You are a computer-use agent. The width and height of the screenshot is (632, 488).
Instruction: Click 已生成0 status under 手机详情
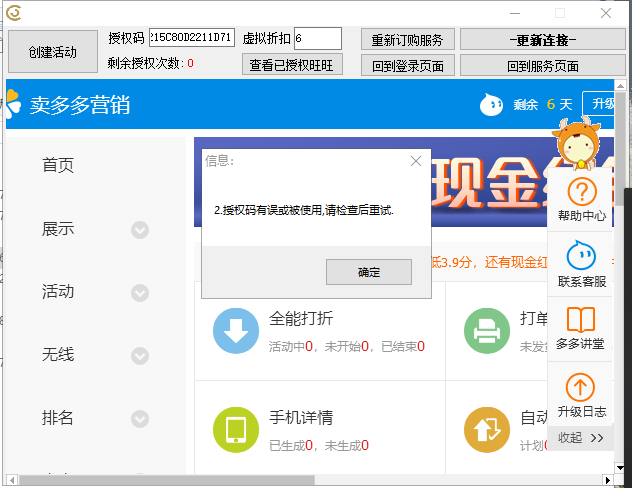tap(291, 445)
